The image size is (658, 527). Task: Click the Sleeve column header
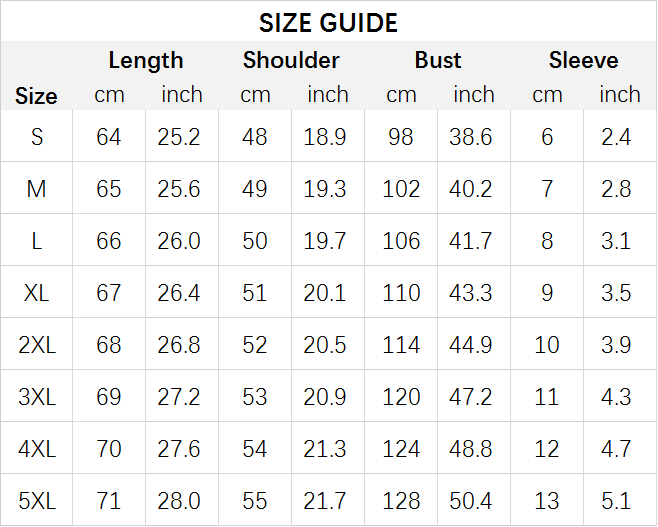pos(583,60)
